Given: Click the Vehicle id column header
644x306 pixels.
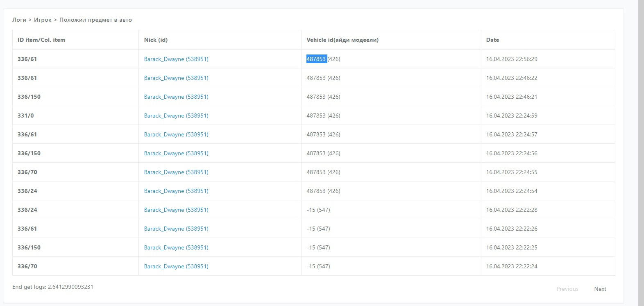Looking at the screenshot, I should (x=342, y=40).
